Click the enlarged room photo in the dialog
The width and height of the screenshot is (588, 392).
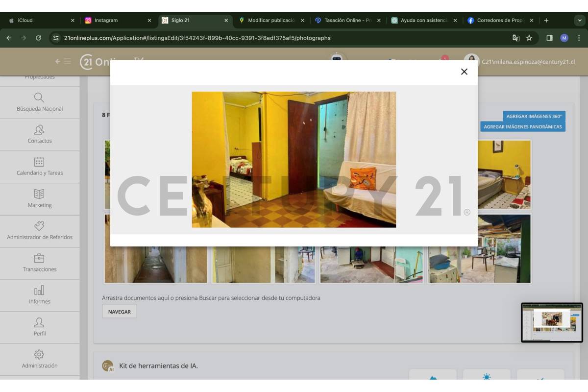pos(294,160)
